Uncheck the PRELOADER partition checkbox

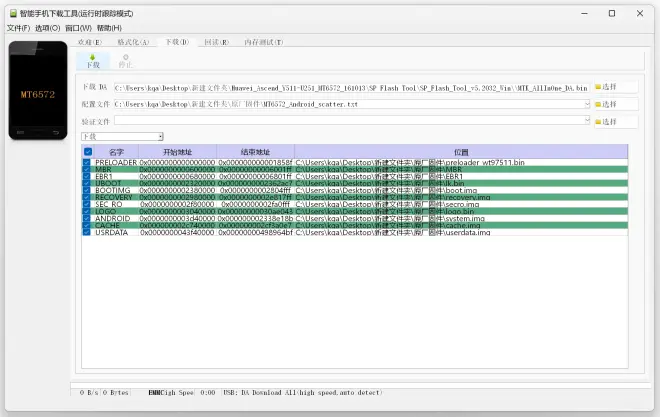point(87,162)
